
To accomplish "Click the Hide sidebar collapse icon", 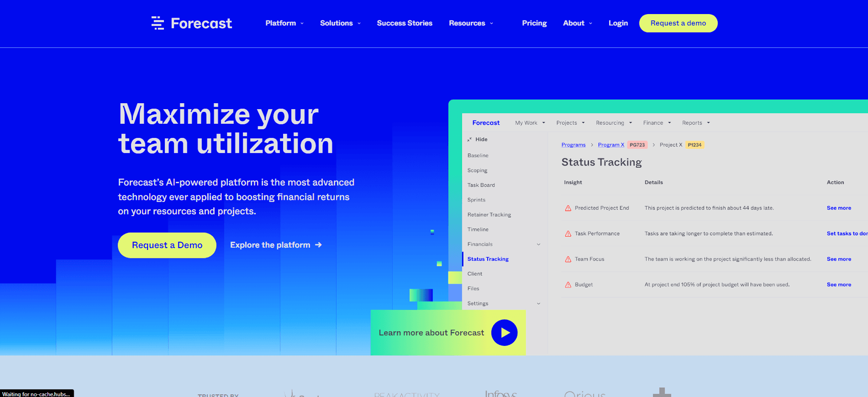I will 469,140.
